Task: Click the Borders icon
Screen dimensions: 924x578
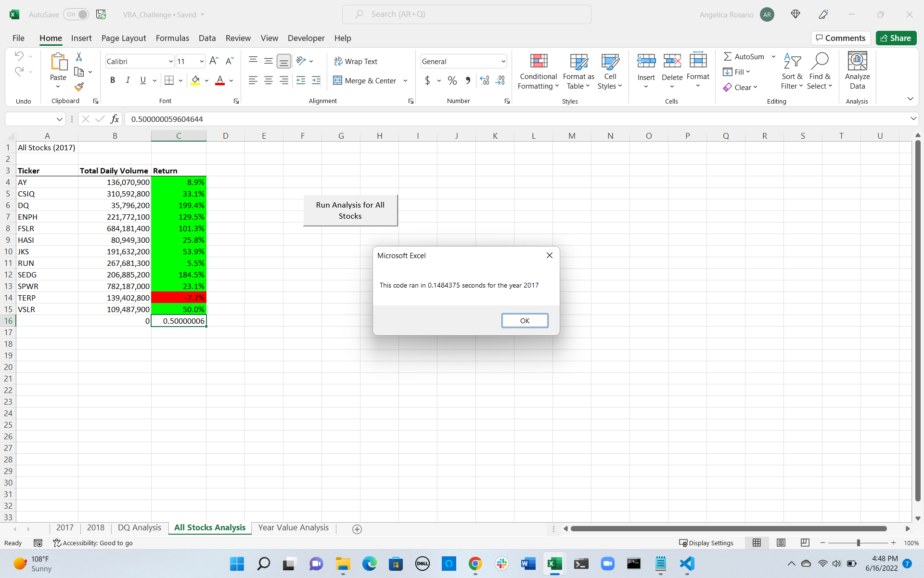Action: [169, 80]
